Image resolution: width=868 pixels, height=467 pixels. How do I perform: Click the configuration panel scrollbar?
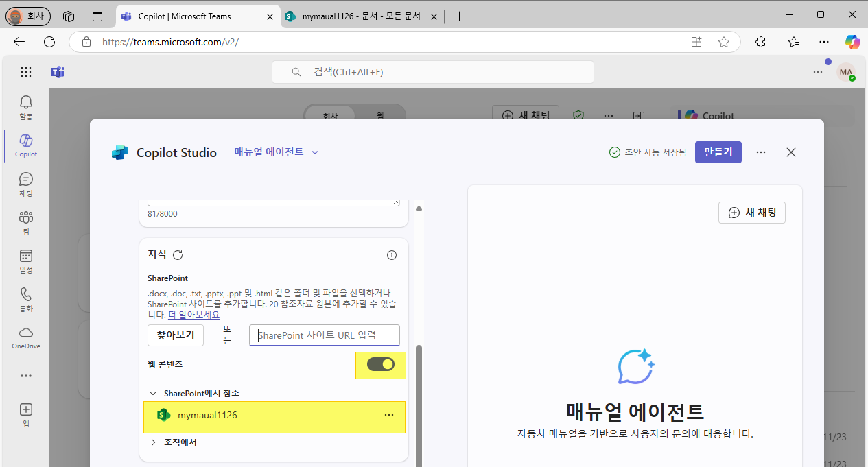[419, 405]
